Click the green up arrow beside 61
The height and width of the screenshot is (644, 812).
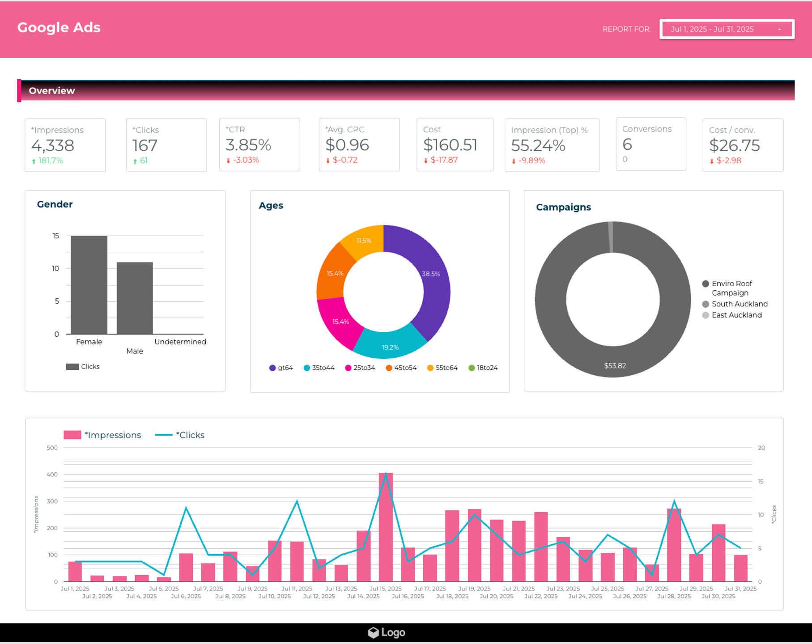click(135, 161)
